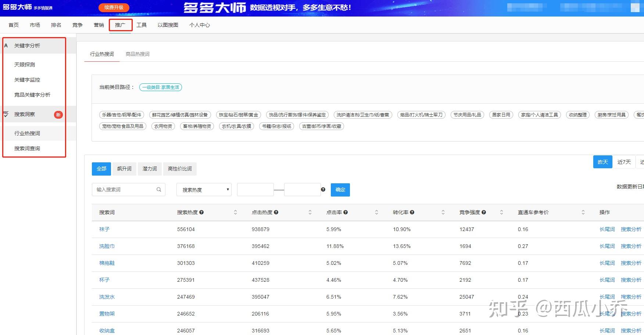The height and width of the screenshot is (335, 644).
Task: Sort table by 直通车参考价 column arrows
Action: coord(583,212)
